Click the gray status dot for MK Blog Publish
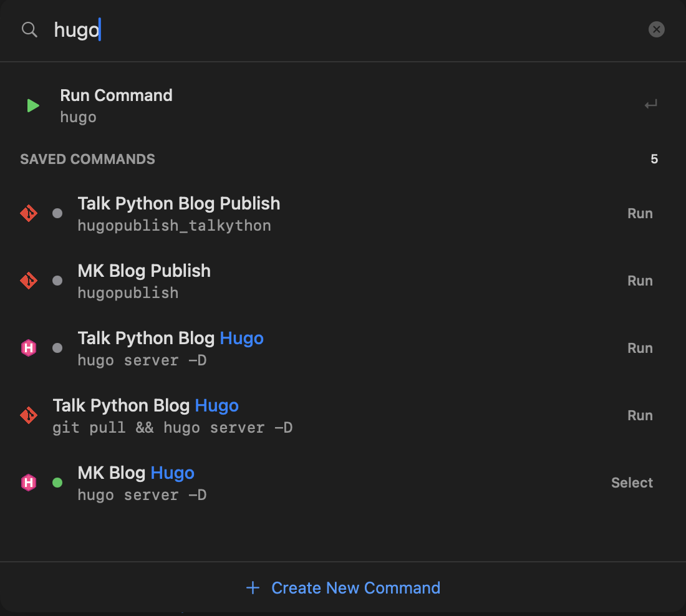This screenshot has height=616, width=686. (x=57, y=281)
